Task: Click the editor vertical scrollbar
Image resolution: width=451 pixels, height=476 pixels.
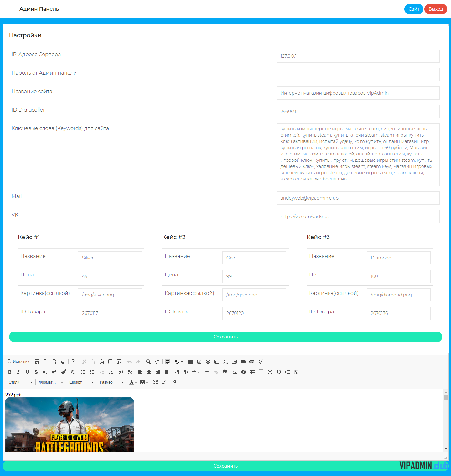Action: coord(446,420)
